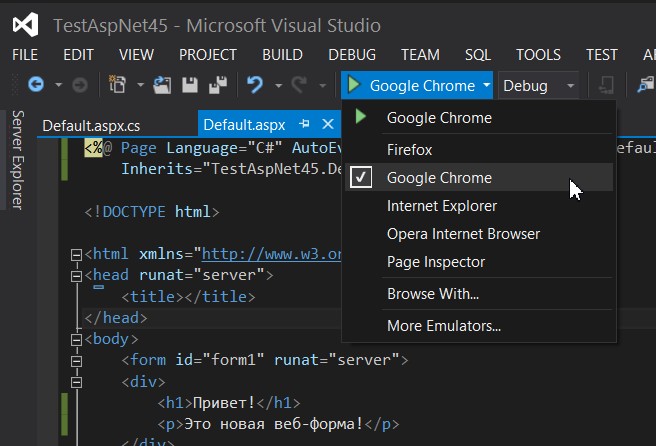Open the Server Explorer side panel
The image size is (656, 446).
[x=18, y=160]
